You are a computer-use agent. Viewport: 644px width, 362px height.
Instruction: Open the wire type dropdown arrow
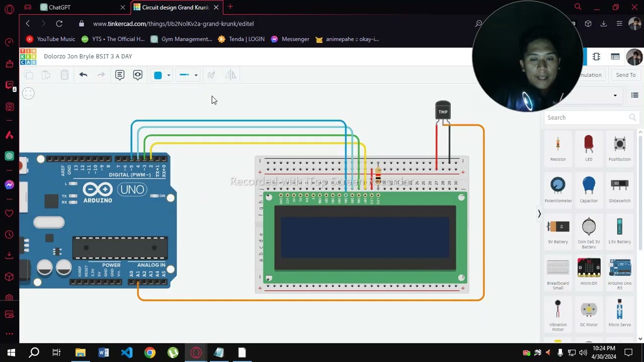(x=196, y=75)
